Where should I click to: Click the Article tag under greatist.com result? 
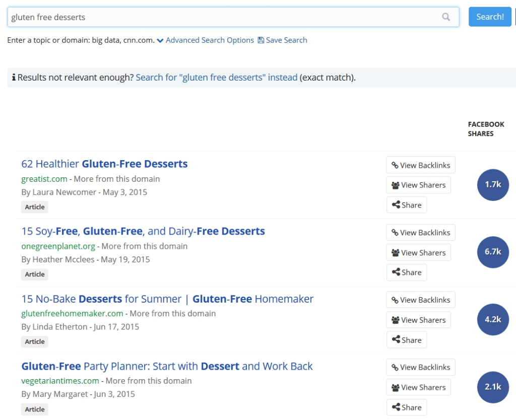pos(35,207)
